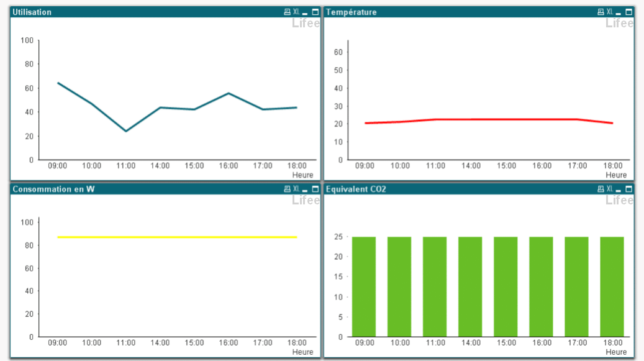
Task: Maximize the Utilisation chart panel
Action: click(315, 11)
